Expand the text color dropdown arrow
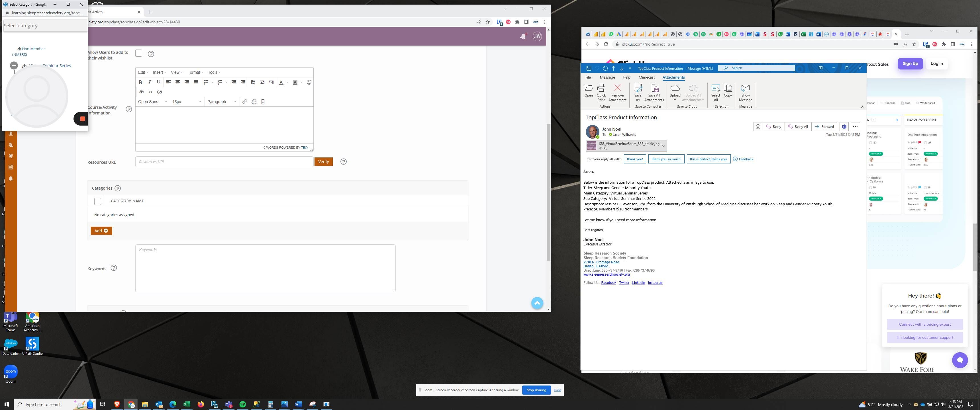Viewport: 980px width, 410px height. click(x=288, y=82)
